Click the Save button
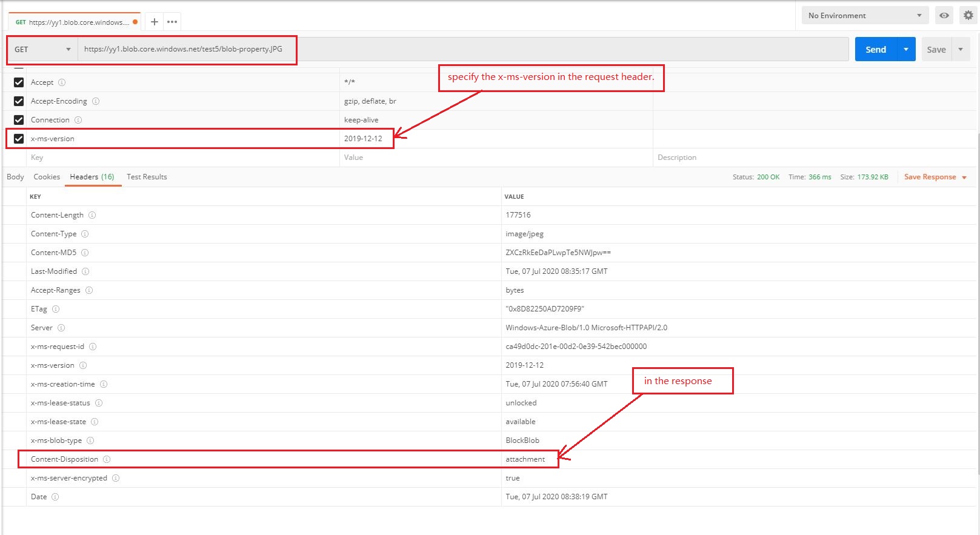 [936, 49]
